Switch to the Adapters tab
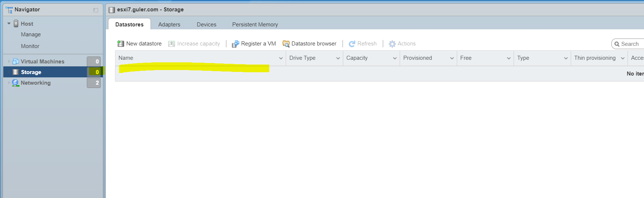 coord(169,25)
